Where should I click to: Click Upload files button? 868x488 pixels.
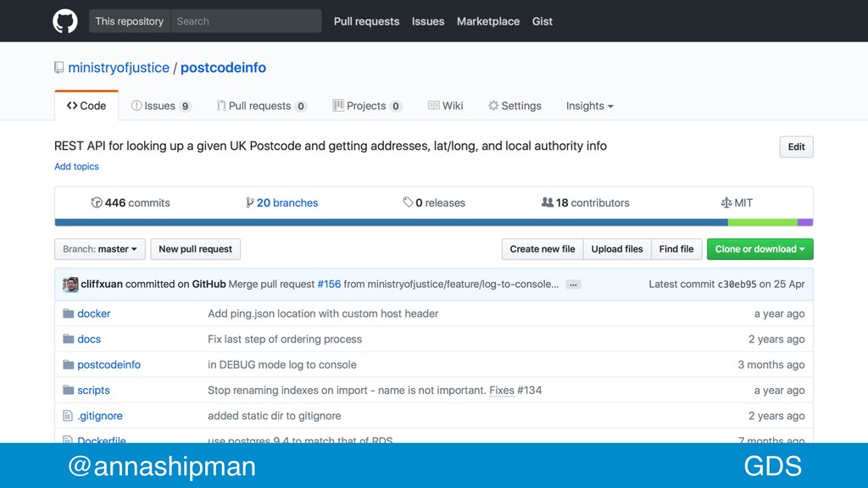(617, 249)
